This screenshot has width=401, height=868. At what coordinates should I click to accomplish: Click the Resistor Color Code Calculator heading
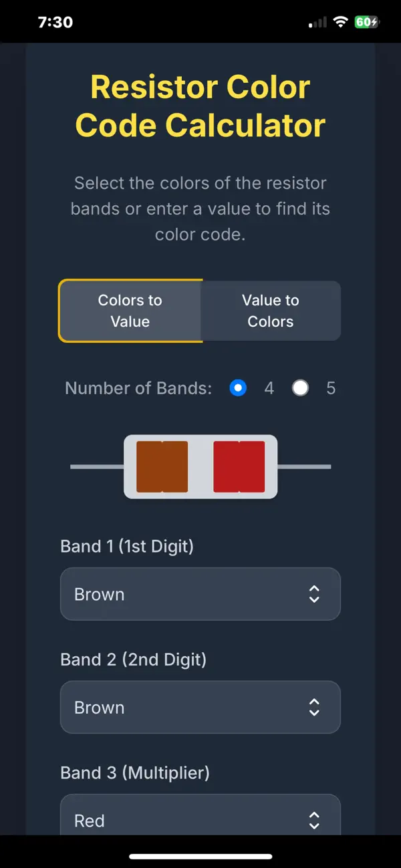tap(200, 106)
